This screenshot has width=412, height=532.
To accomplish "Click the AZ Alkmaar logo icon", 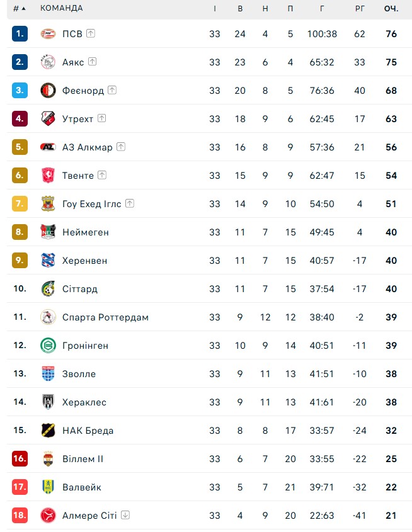I will pos(48,147).
